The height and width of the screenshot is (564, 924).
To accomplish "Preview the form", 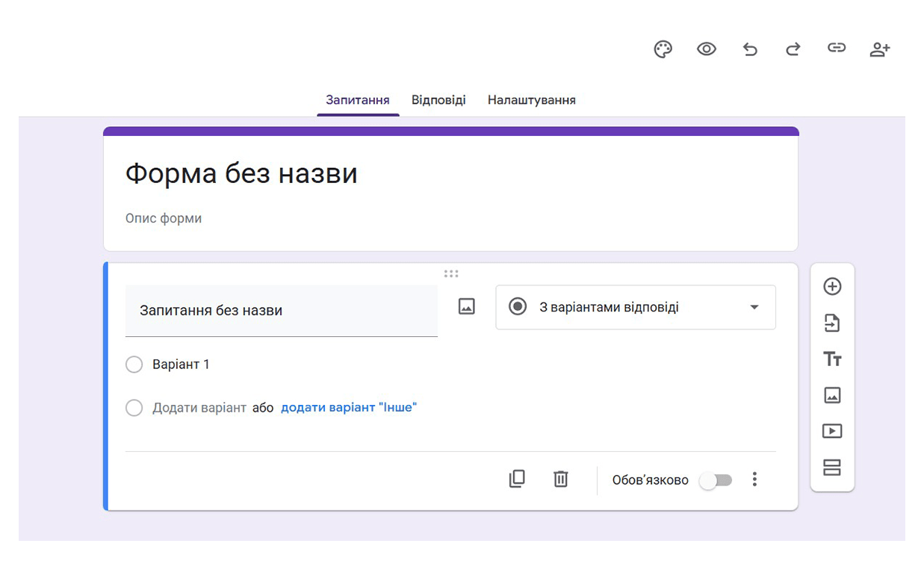I will pyautogui.click(x=705, y=48).
